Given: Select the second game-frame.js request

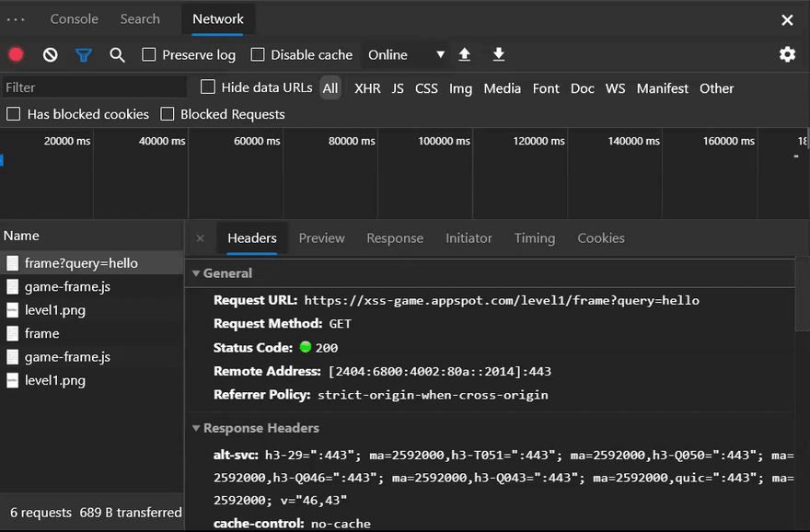Looking at the screenshot, I should click(92, 357).
